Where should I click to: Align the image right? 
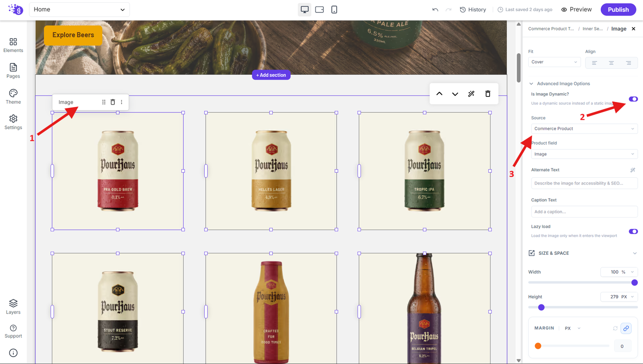click(628, 62)
